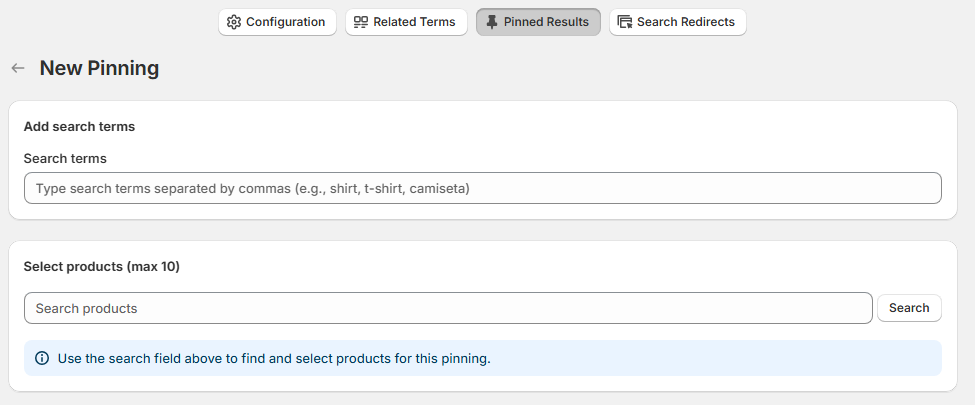Click the Related Terms icon
The height and width of the screenshot is (405, 975).
pos(361,22)
